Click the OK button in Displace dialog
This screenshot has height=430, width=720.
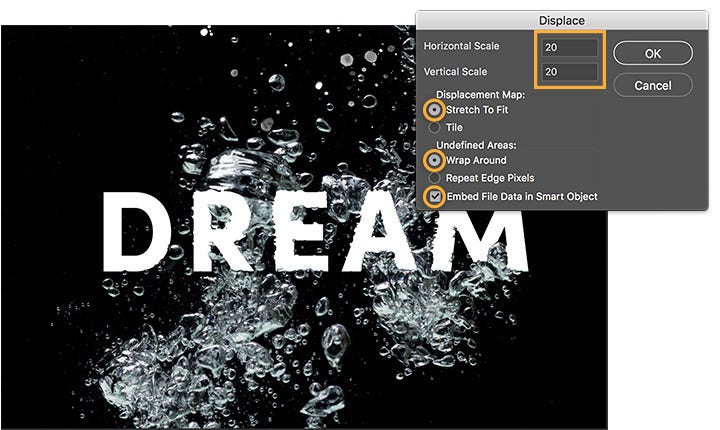[x=652, y=53]
